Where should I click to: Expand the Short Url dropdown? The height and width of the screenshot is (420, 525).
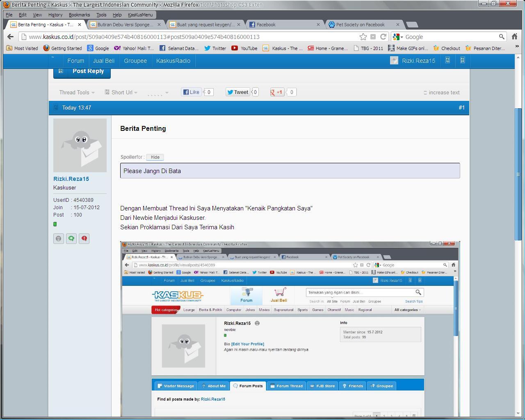click(121, 93)
